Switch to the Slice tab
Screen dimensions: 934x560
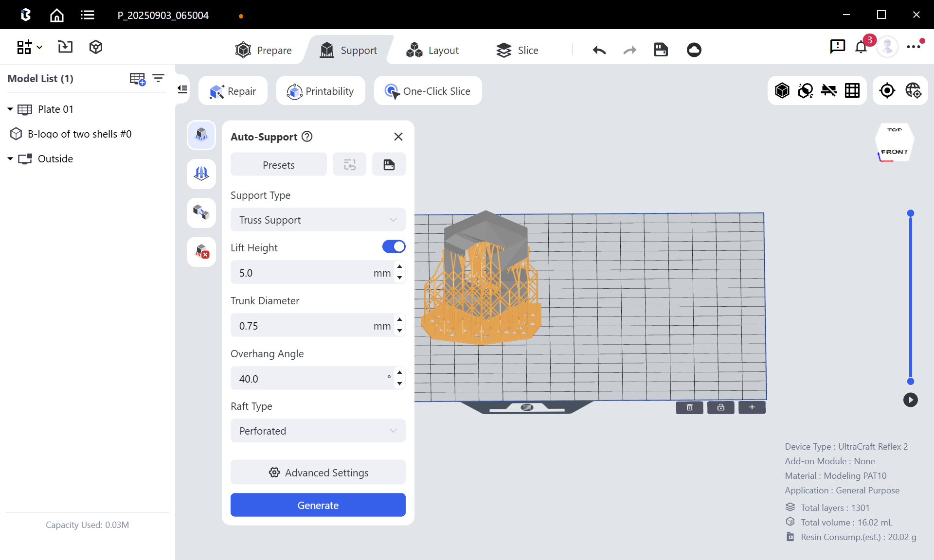pyautogui.click(x=517, y=50)
